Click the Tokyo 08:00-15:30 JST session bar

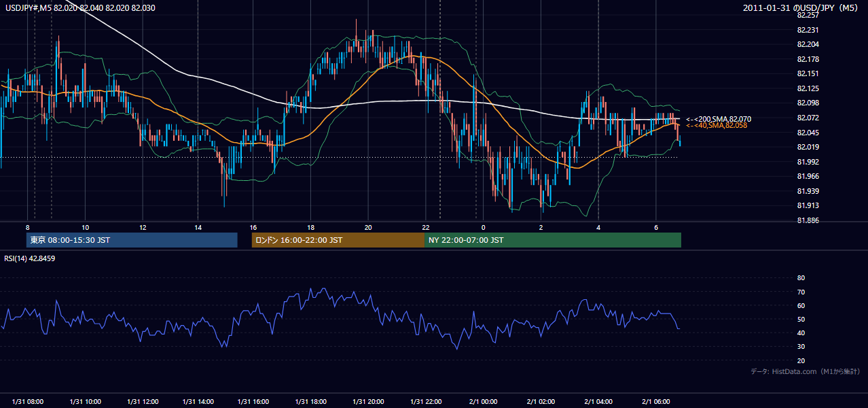[x=132, y=240]
